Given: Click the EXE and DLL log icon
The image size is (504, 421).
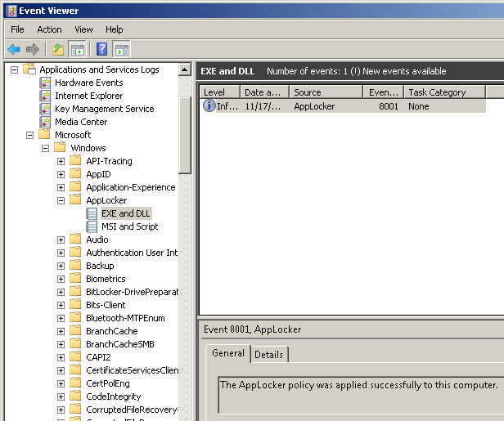Looking at the screenshot, I should pos(92,213).
